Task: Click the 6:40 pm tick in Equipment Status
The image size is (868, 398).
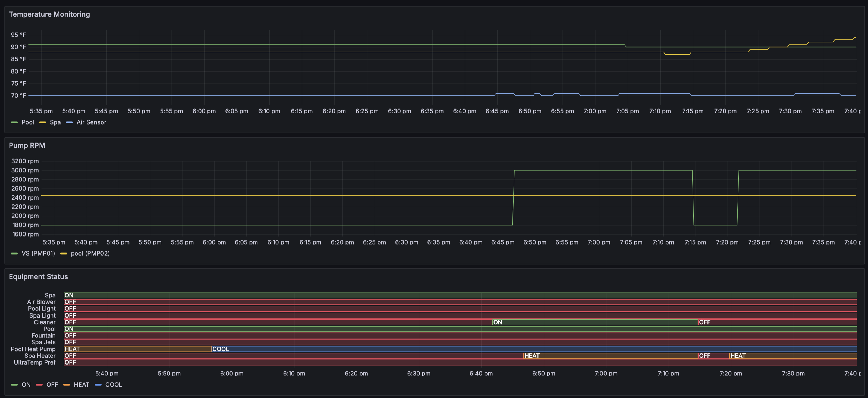Action: [481, 373]
